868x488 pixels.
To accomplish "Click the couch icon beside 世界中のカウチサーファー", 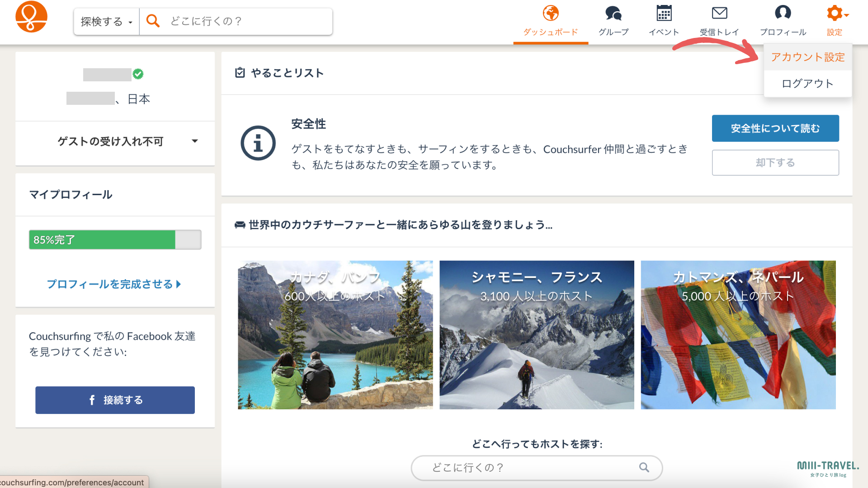I will tap(240, 225).
